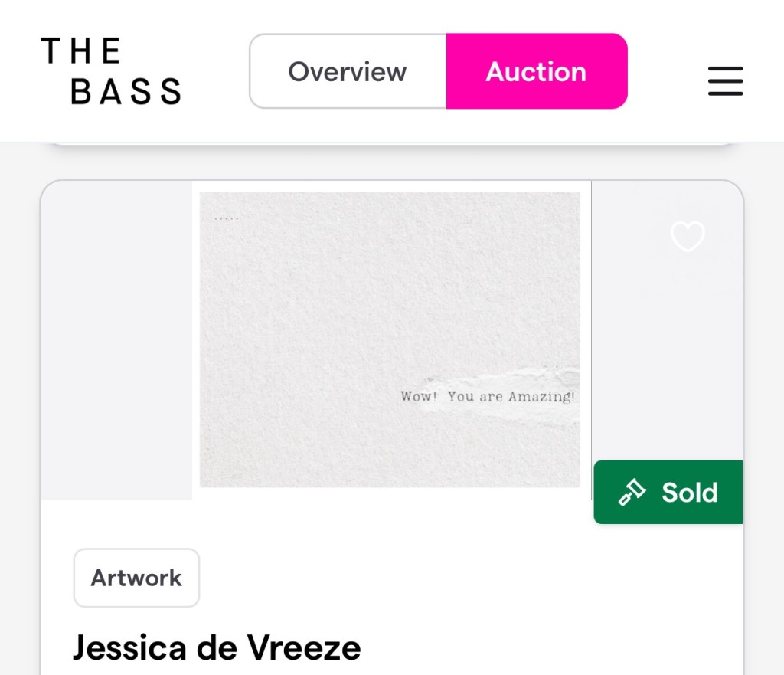Click the 'Wow! You are Amazing!' text strip
The width and height of the screenshot is (784, 675).
tap(487, 397)
